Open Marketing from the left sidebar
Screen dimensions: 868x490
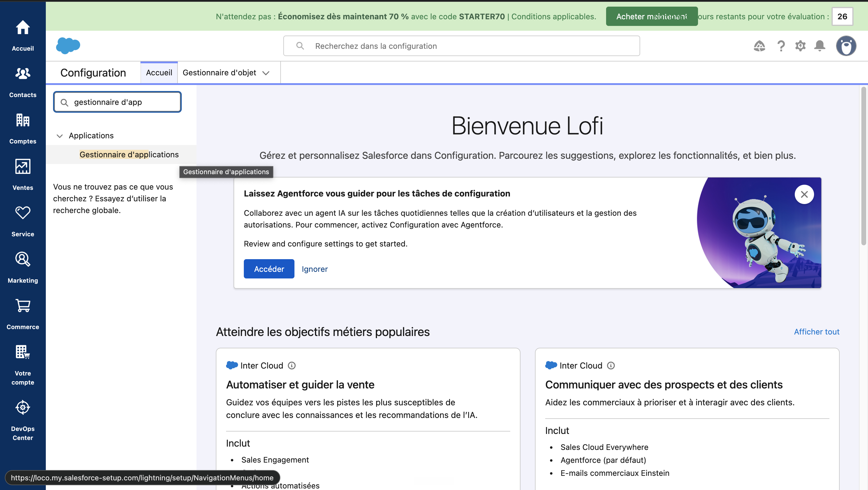pyautogui.click(x=23, y=268)
